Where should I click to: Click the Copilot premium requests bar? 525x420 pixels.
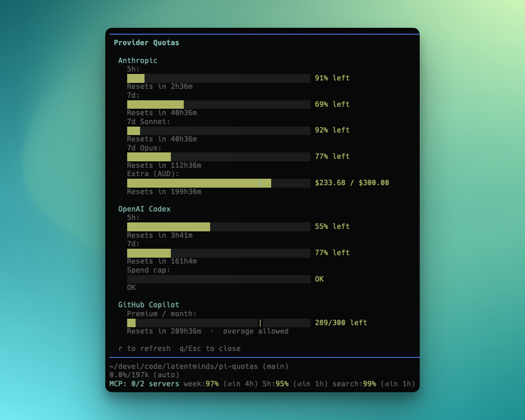[219, 323]
